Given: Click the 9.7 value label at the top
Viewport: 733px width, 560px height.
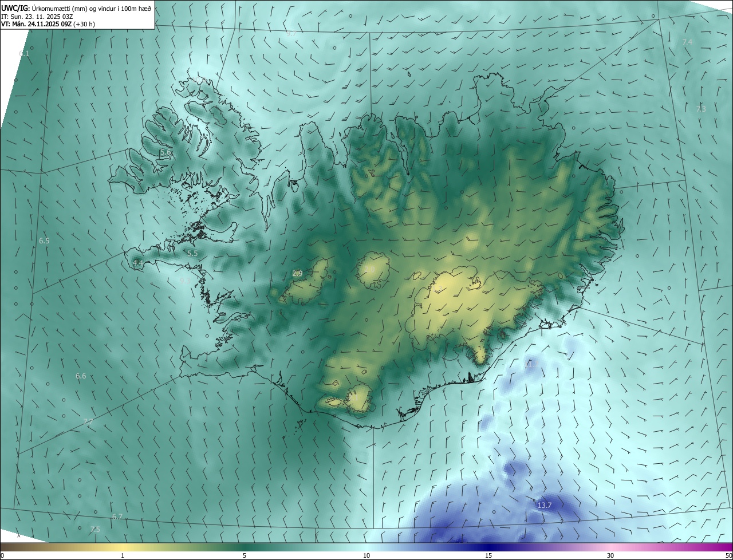Looking at the screenshot, I should pyautogui.click(x=291, y=33).
